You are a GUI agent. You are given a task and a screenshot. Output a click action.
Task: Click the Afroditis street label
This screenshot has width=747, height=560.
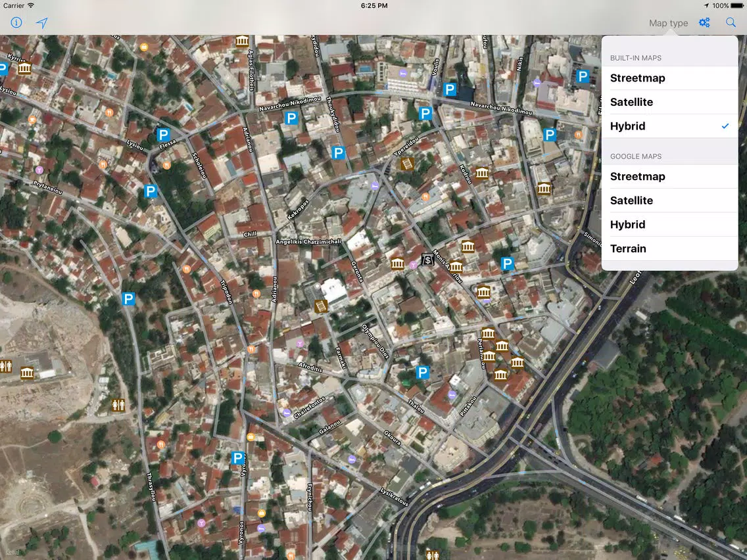click(x=310, y=367)
